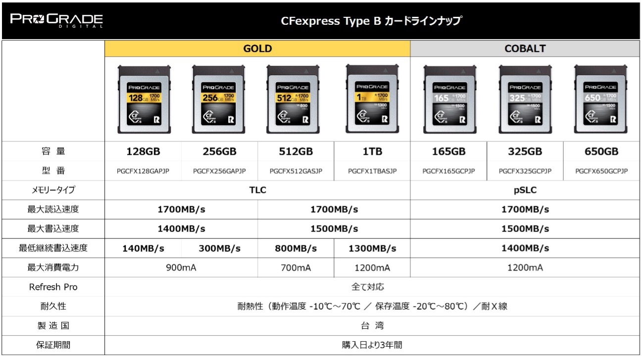Click the 1400MB/s GOLD max write speed

[x=181, y=229]
